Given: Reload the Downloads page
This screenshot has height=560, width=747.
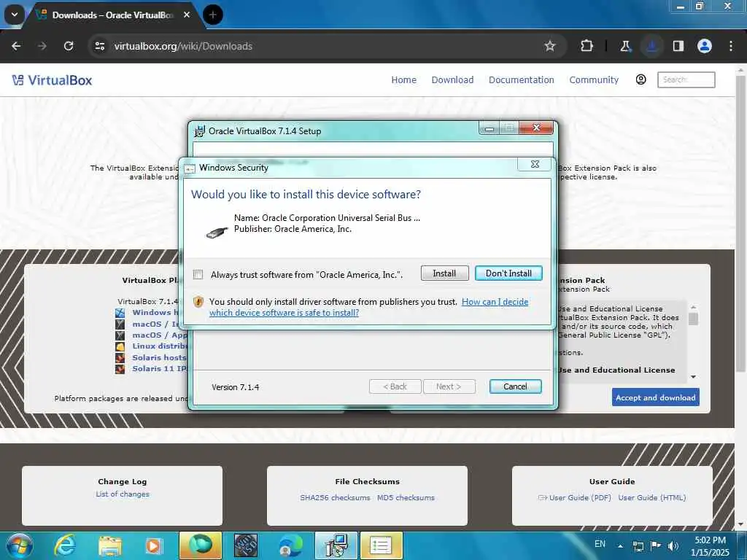Looking at the screenshot, I should (69, 46).
